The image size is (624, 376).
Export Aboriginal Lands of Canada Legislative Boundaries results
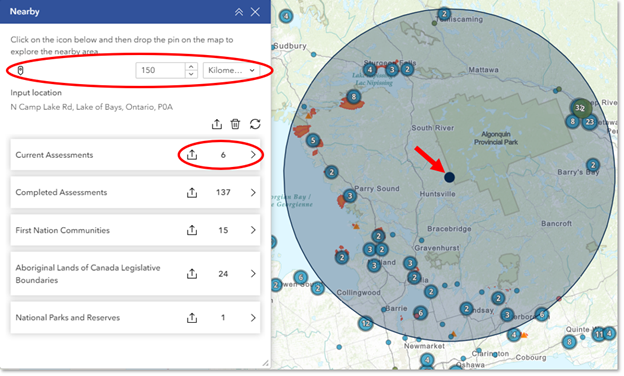192,274
